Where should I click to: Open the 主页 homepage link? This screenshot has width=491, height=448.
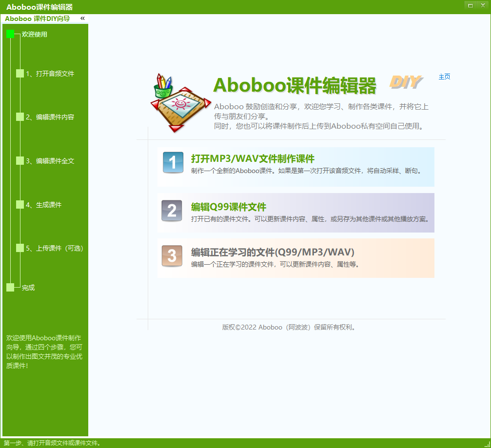(x=444, y=77)
